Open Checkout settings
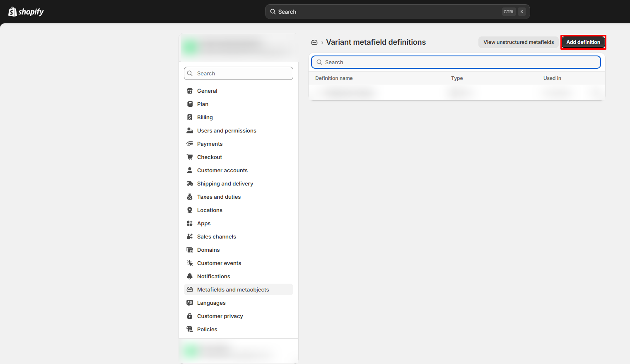 [x=239, y=157]
